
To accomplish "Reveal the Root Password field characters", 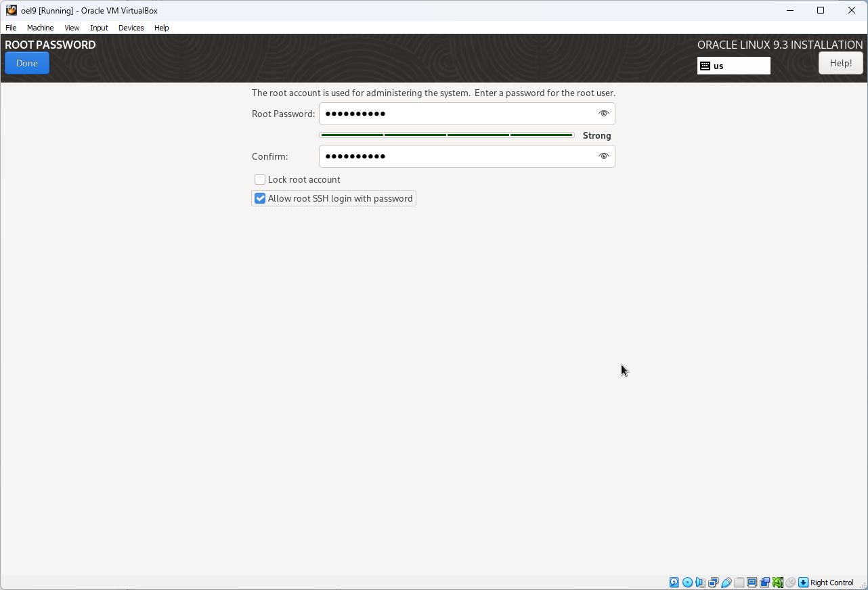I will point(603,114).
